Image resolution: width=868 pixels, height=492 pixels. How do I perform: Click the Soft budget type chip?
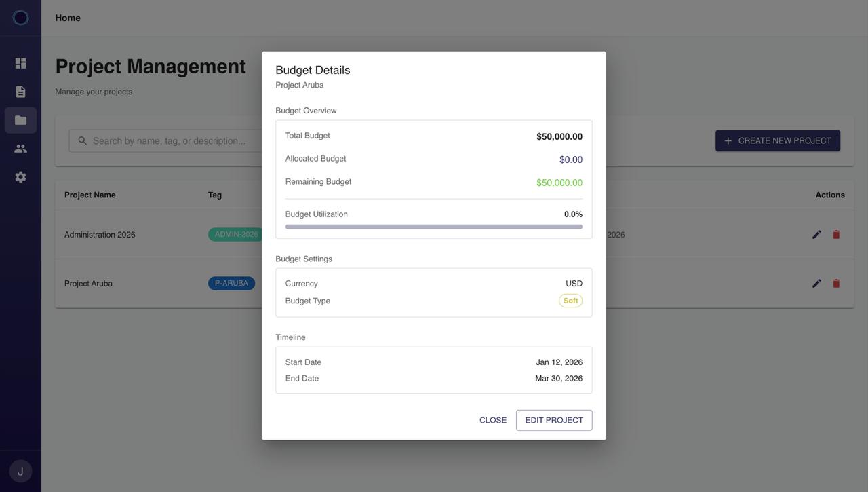pyautogui.click(x=570, y=301)
